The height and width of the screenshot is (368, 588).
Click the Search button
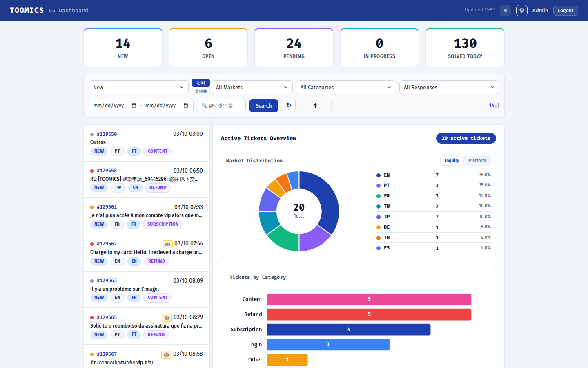click(x=263, y=105)
